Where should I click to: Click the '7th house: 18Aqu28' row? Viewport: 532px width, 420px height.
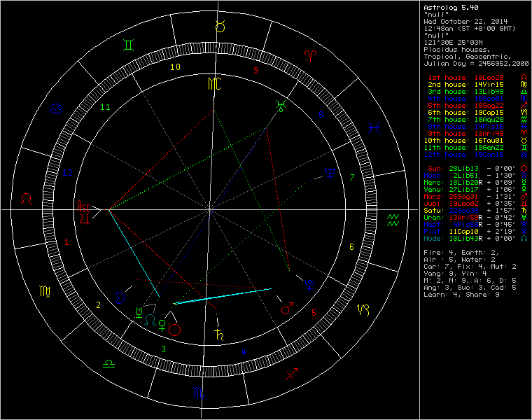pos(465,120)
